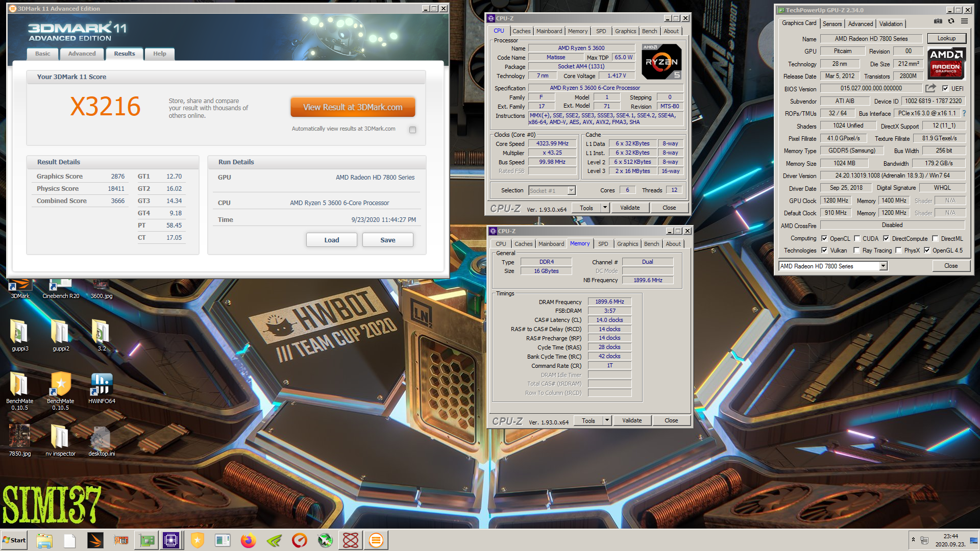Open the Windows Start button
The width and height of the screenshot is (980, 551).
(x=14, y=540)
